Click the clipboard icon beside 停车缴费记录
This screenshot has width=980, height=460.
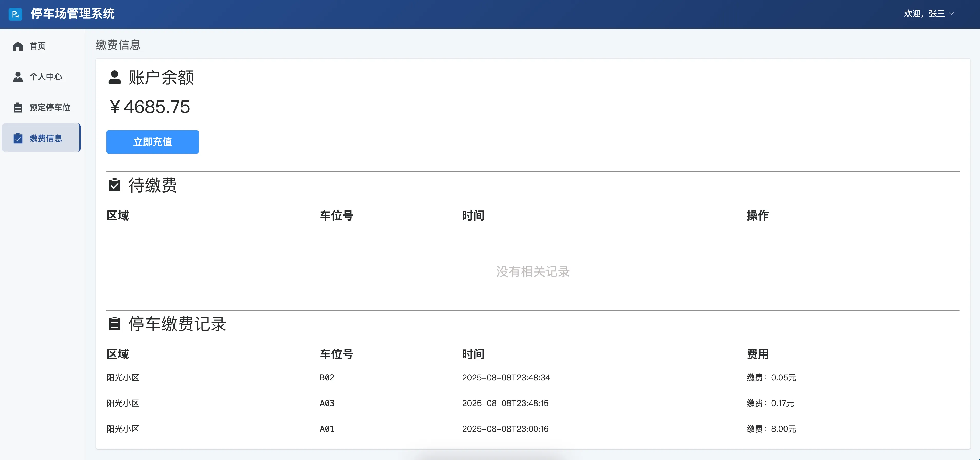pos(114,324)
